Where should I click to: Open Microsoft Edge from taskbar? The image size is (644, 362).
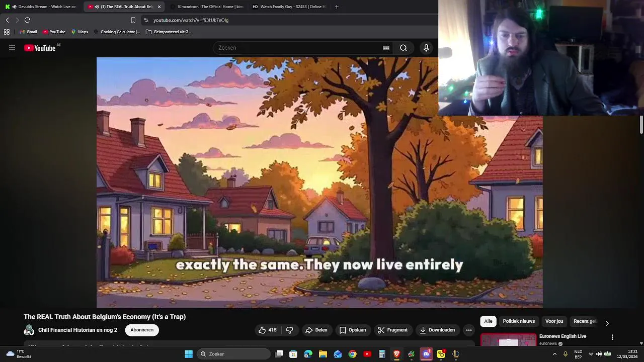pyautogui.click(x=308, y=354)
